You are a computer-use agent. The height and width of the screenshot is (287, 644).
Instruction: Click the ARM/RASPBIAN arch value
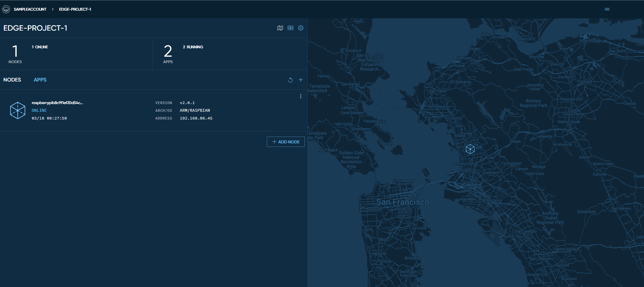coord(195,110)
